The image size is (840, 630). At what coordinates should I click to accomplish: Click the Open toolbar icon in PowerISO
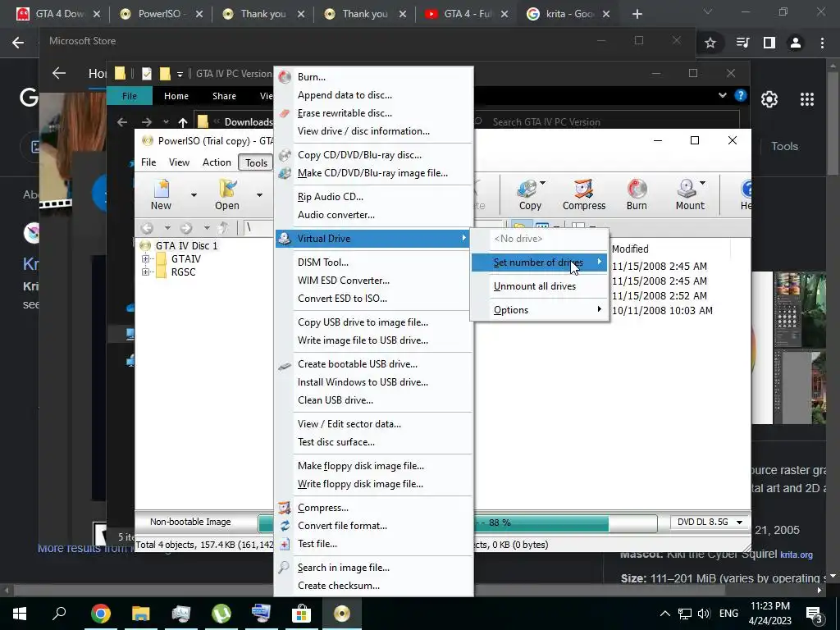[227, 195]
